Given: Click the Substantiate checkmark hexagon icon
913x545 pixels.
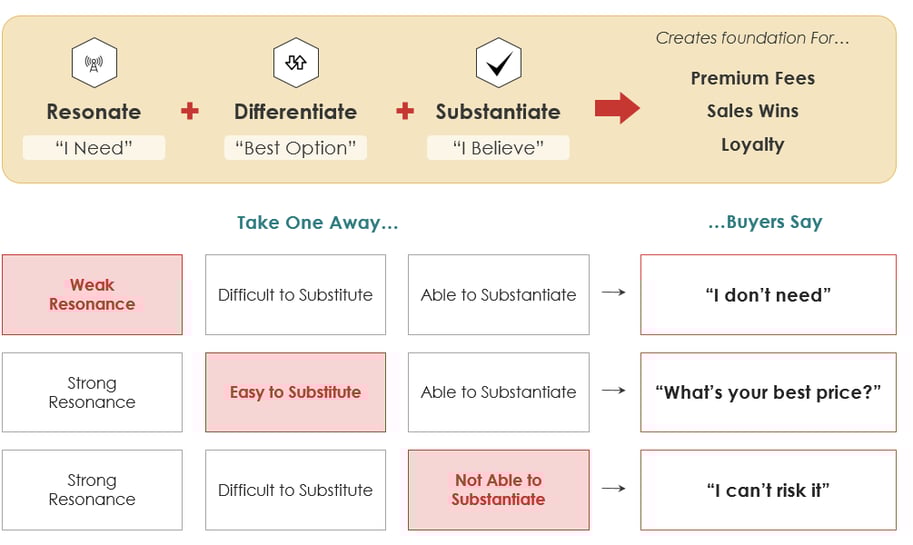Looking at the screenshot, I should [497, 64].
